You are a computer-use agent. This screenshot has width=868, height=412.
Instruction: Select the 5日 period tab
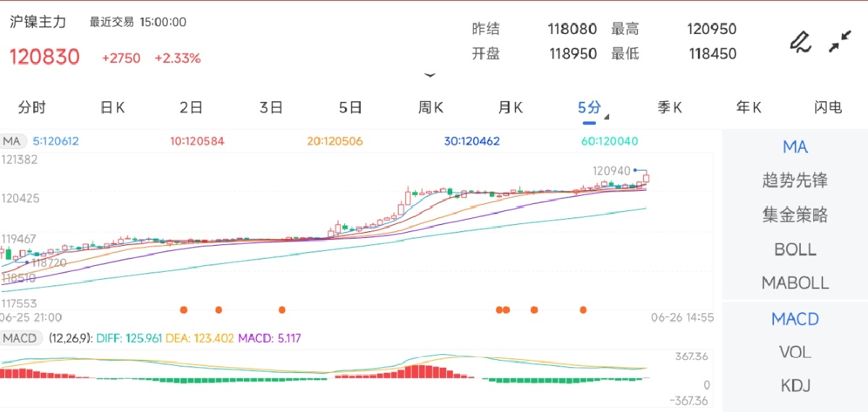click(350, 108)
